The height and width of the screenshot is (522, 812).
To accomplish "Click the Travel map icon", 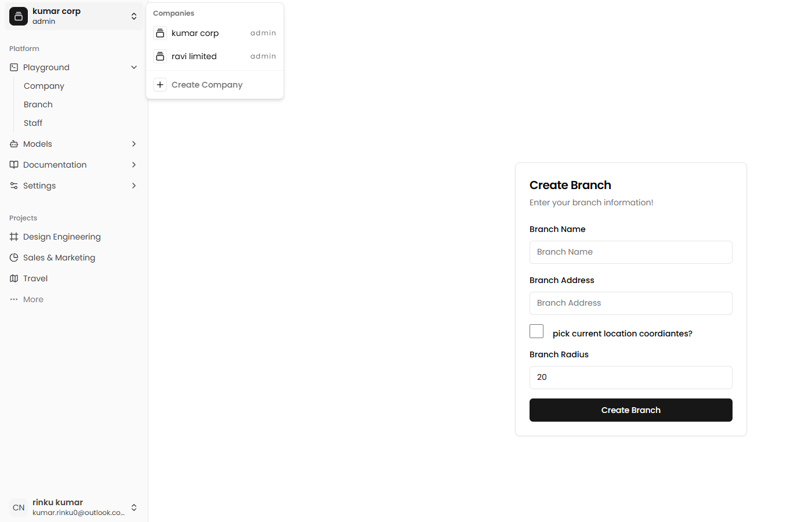I will point(14,278).
